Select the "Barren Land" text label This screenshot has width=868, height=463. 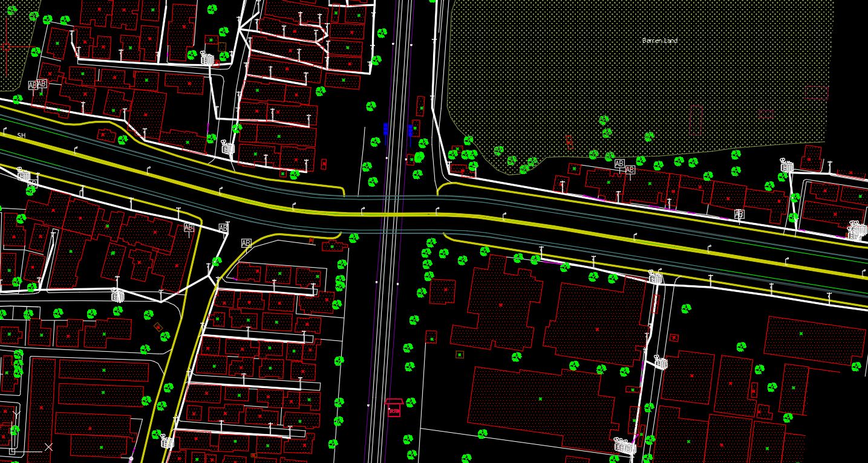click(x=659, y=40)
